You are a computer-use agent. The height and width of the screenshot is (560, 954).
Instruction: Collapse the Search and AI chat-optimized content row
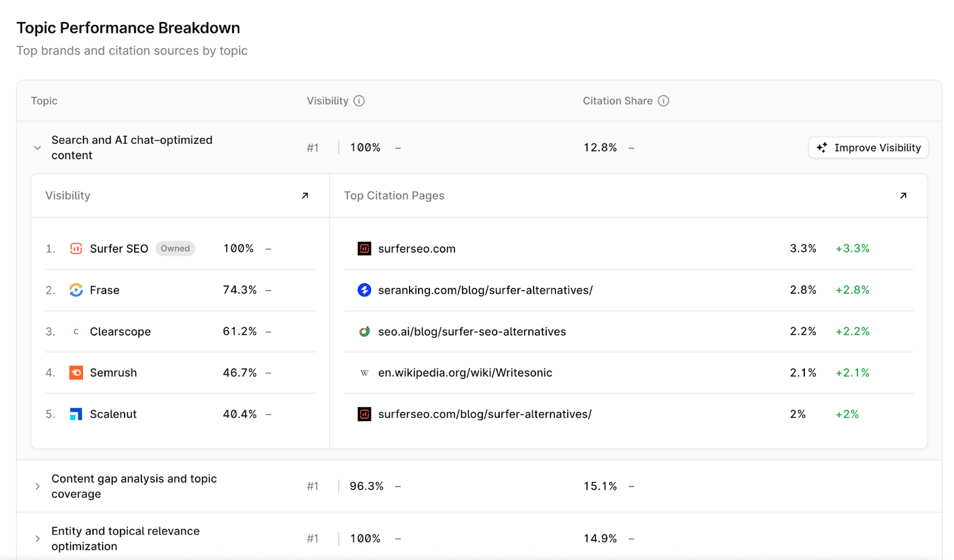pyautogui.click(x=38, y=148)
